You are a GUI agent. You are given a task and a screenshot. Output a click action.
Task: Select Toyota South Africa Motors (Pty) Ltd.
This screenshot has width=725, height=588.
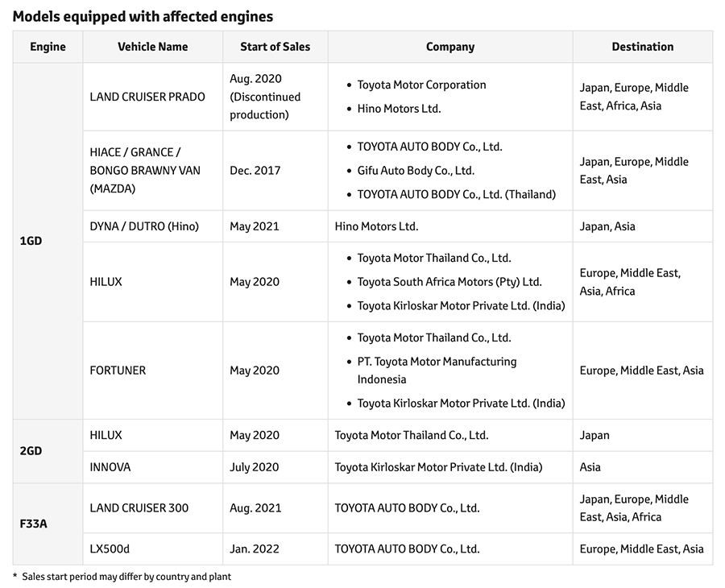pyautogui.click(x=449, y=282)
